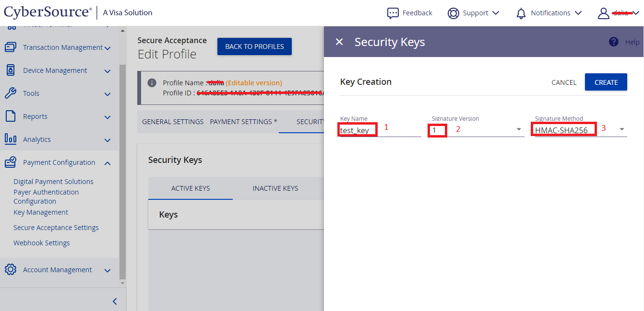
Task: Click the Support label
Action: (x=476, y=13)
